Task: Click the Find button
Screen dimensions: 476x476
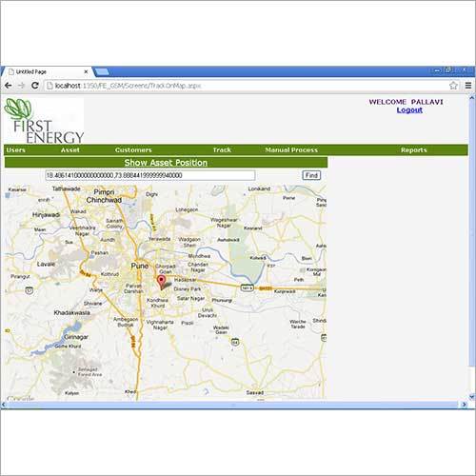Action: pos(311,175)
